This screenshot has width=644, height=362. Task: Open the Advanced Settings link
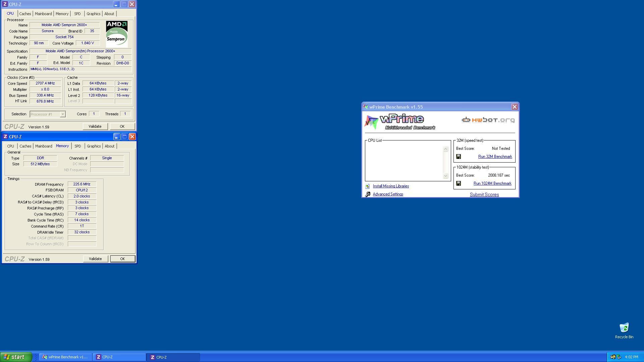click(388, 194)
